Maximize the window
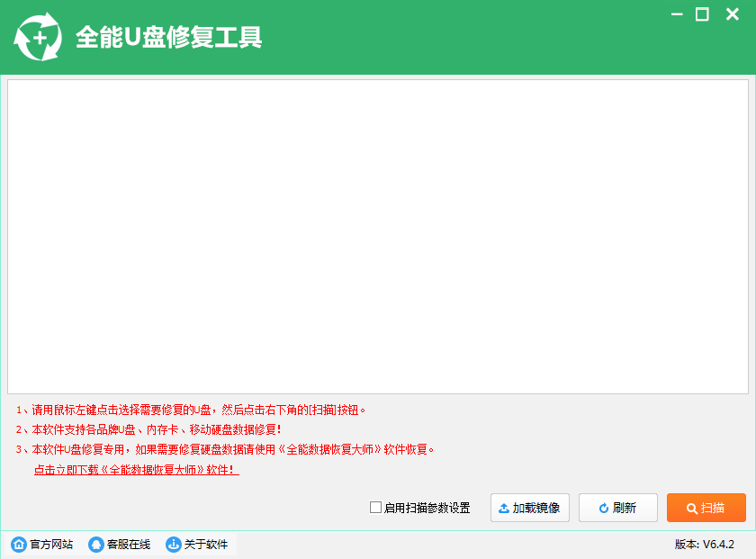Viewport: 756px width, 559px height. [x=702, y=14]
